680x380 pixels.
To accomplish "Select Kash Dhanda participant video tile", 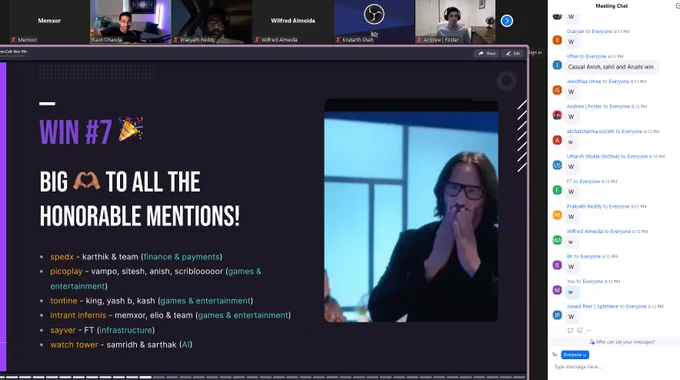I will point(130,22).
